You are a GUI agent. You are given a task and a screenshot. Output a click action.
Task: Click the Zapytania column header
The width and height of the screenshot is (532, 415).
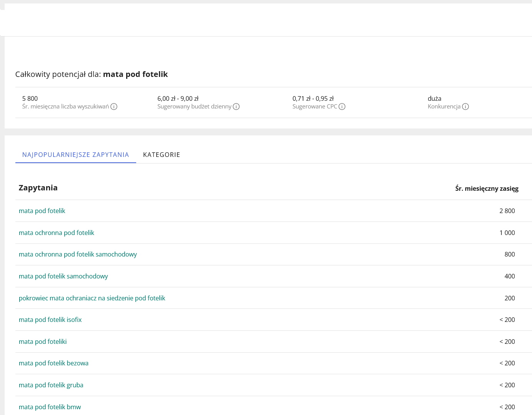[x=38, y=188]
